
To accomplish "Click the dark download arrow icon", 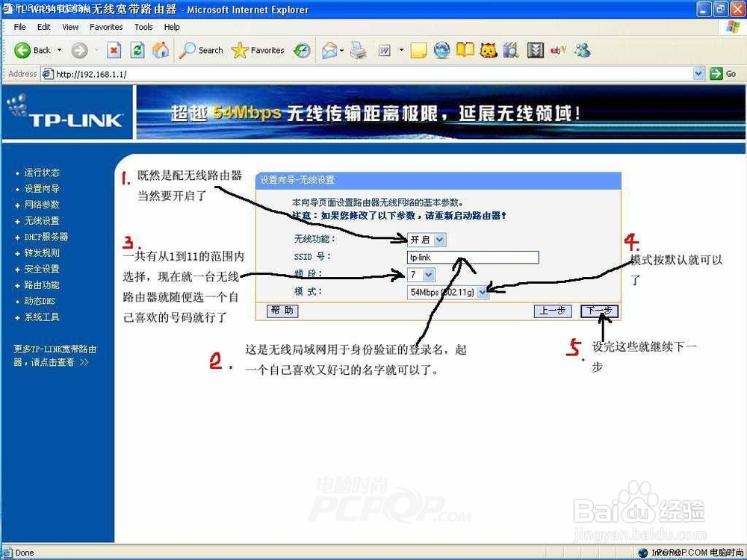I will tap(535, 50).
